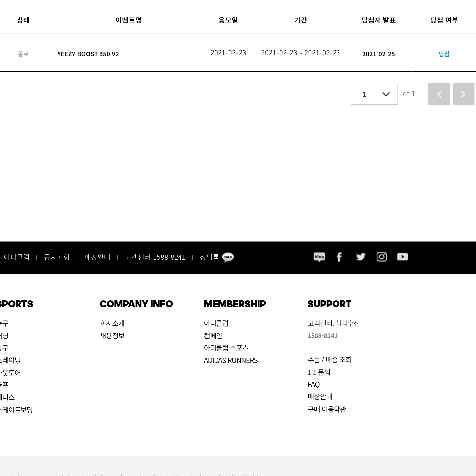Click the COMPANY INFO heading
The width and height of the screenshot is (476, 476).
(136, 304)
